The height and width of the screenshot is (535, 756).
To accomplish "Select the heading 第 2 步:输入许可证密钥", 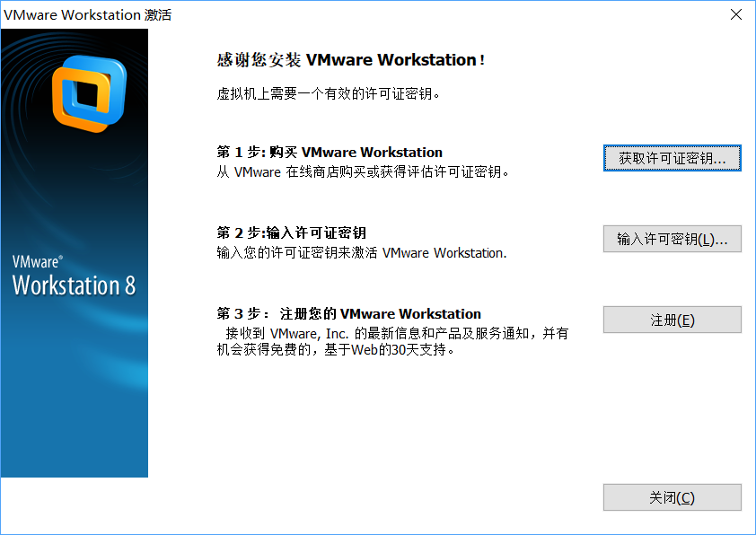I will point(291,232).
